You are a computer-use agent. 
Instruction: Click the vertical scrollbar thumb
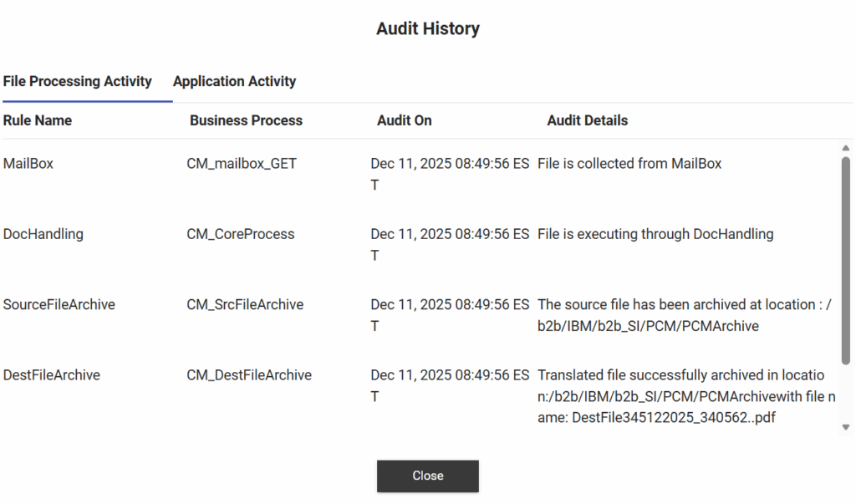point(845,259)
